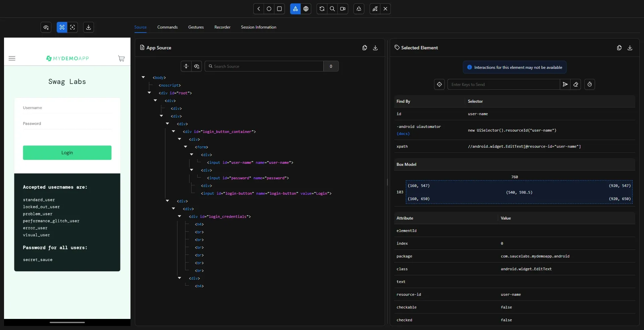Click secret_sauce password text
Screen dimensions: 644x330
coord(38,260)
